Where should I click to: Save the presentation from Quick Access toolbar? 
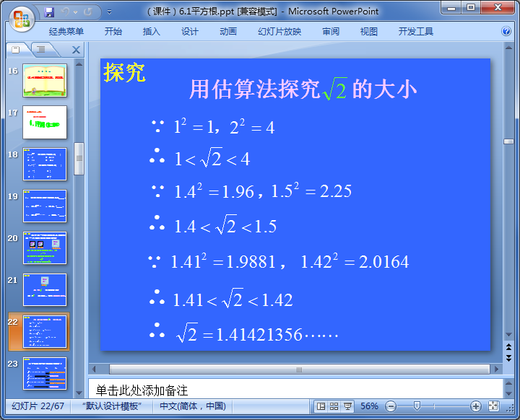[x=49, y=12]
